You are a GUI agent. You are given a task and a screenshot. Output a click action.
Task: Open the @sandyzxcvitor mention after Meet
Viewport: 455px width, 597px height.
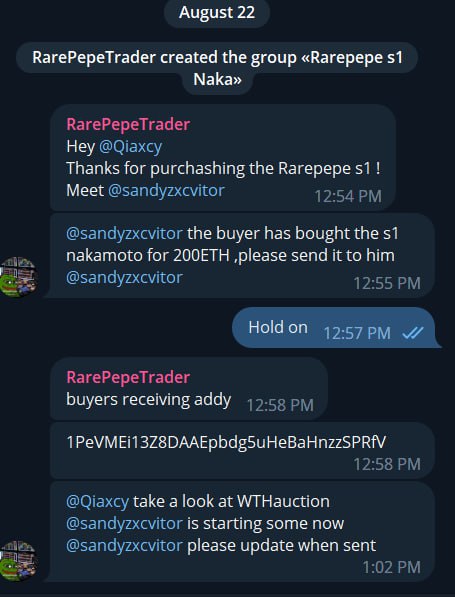(x=166, y=190)
